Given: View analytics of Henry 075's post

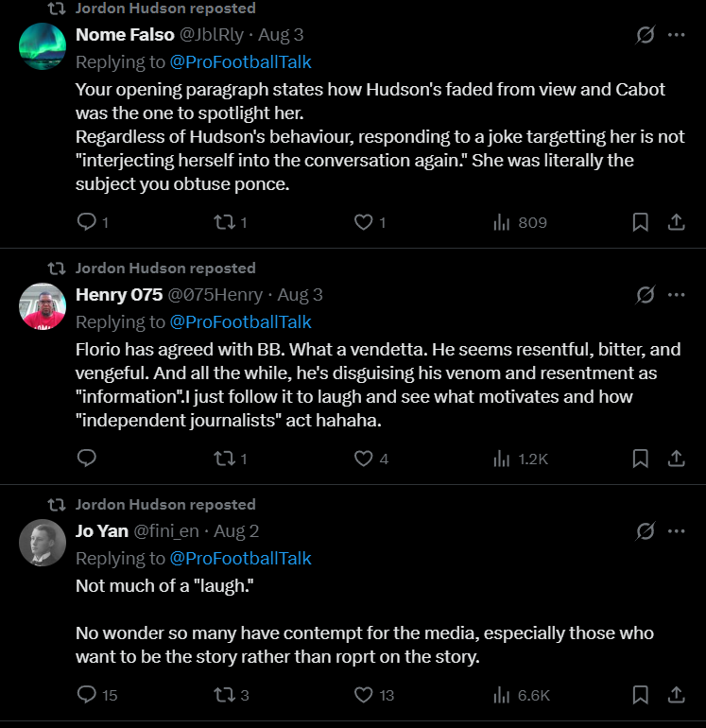Looking at the screenshot, I should coord(520,459).
